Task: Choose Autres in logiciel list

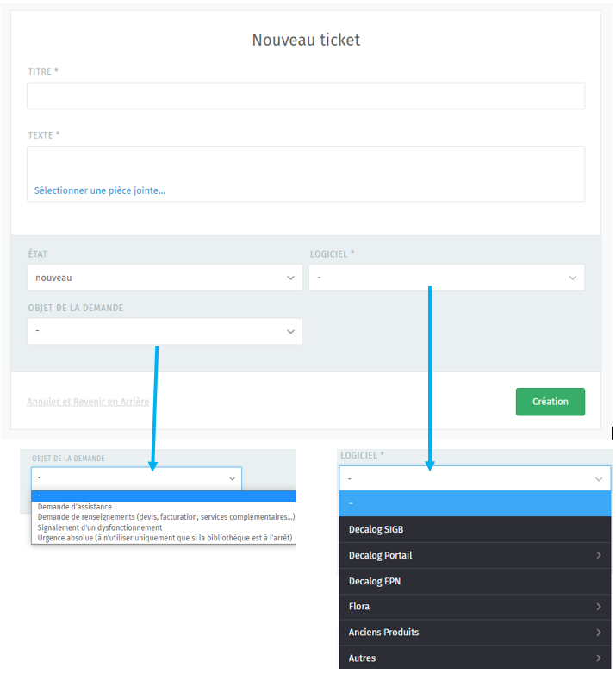Action: pyautogui.click(x=475, y=658)
